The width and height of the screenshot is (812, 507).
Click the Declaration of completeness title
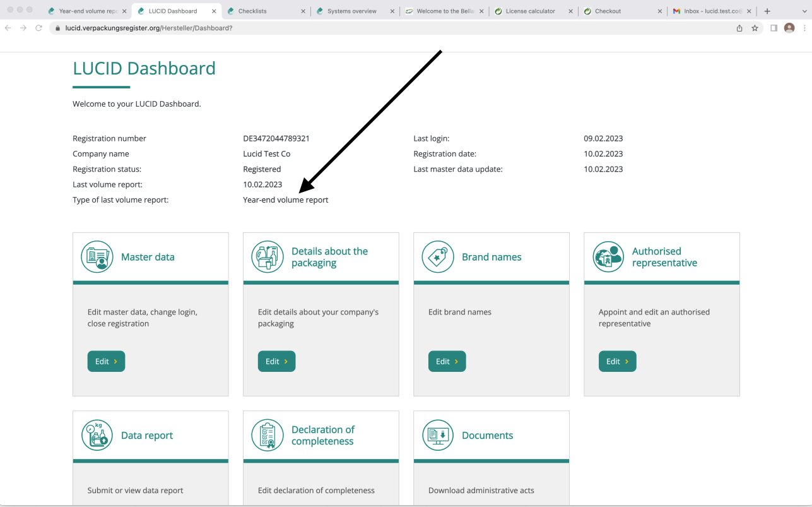point(323,436)
